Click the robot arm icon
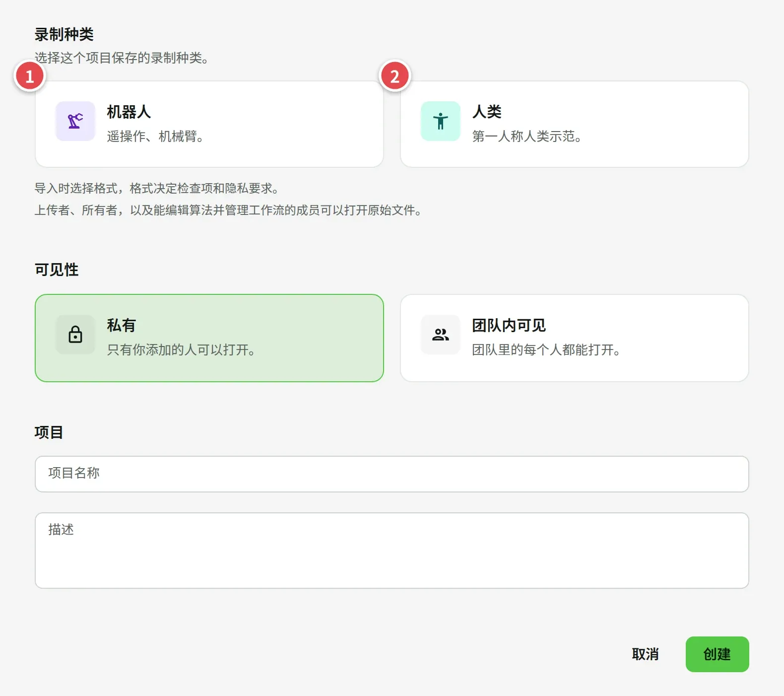 coord(75,121)
